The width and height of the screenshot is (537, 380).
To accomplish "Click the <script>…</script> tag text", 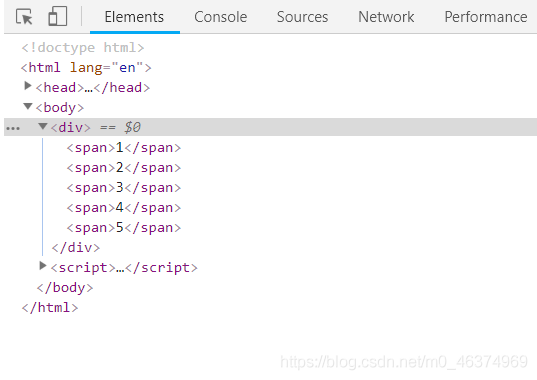I will point(124,267).
